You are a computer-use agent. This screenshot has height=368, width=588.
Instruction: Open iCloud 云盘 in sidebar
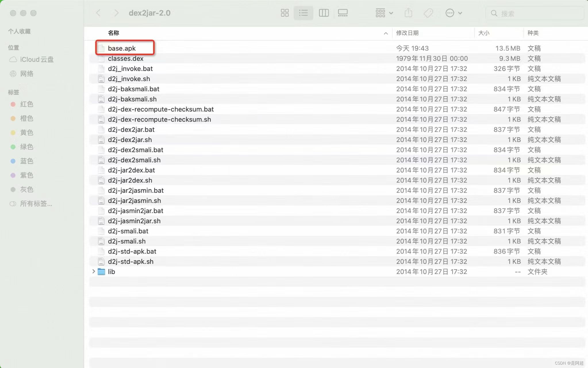pyautogui.click(x=31, y=60)
